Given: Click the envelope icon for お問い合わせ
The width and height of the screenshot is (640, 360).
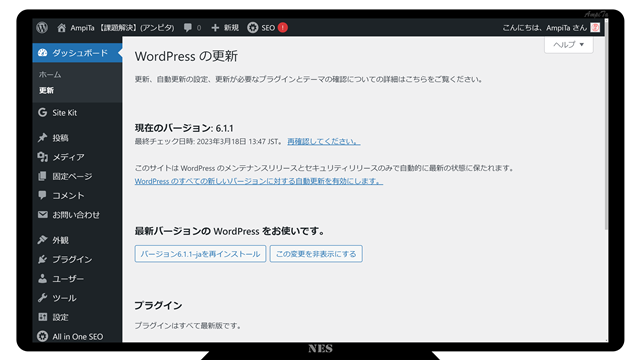Looking at the screenshot, I should coord(42,214).
